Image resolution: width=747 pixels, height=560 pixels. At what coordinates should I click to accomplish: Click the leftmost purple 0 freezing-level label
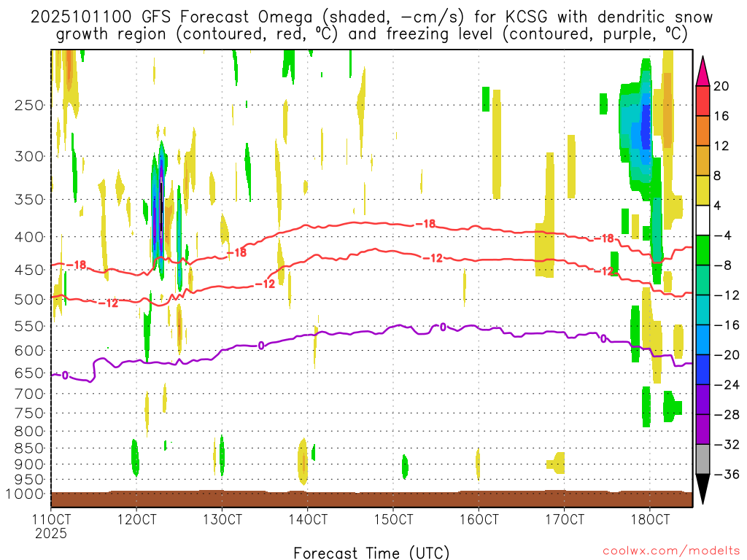coord(65,376)
